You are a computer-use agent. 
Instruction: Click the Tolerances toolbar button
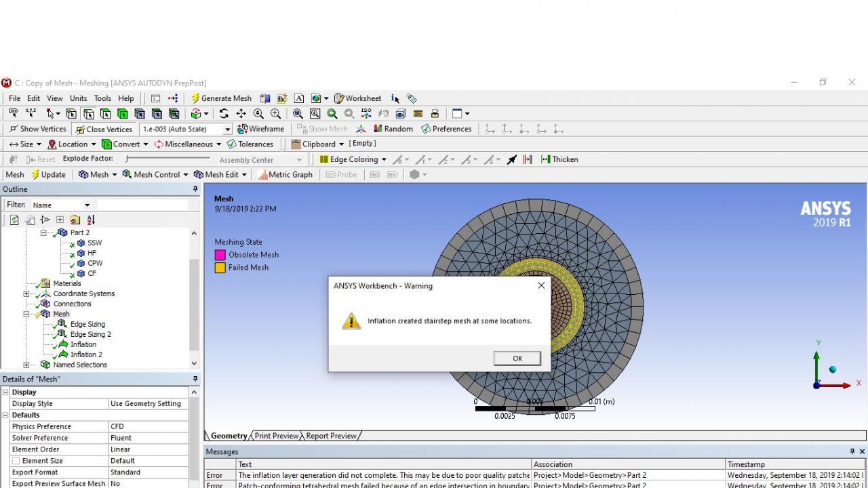pos(250,144)
